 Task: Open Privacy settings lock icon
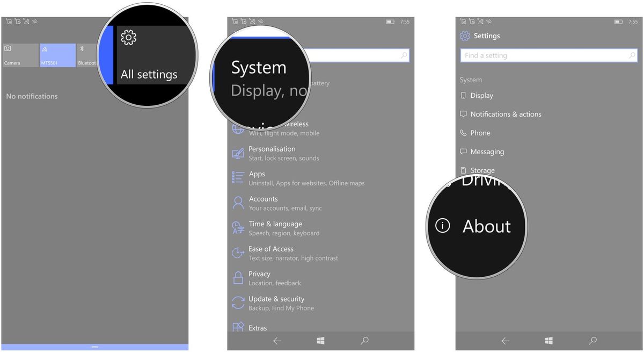click(x=238, y=277)
